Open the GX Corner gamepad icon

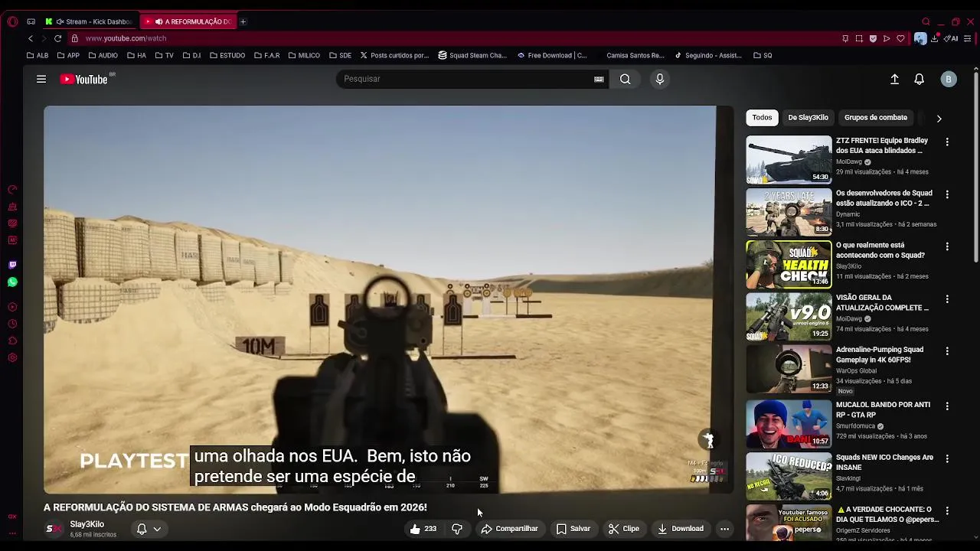[x=31, y=21]
